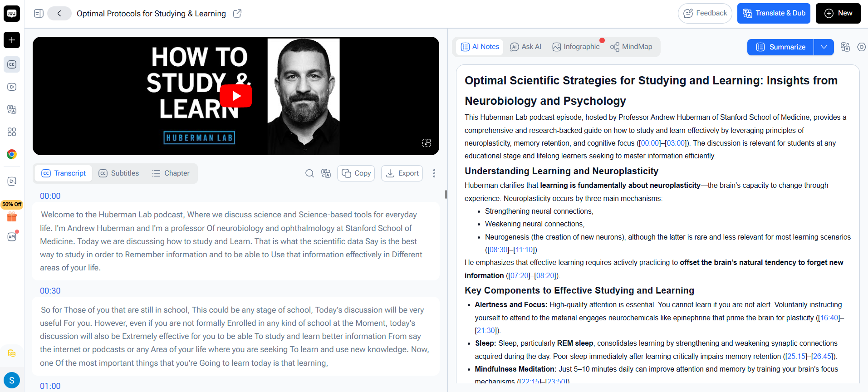Click the video expand icon in thumbnail corner
868x392 pixels.
pyautogui.click(x=427, y=143)
